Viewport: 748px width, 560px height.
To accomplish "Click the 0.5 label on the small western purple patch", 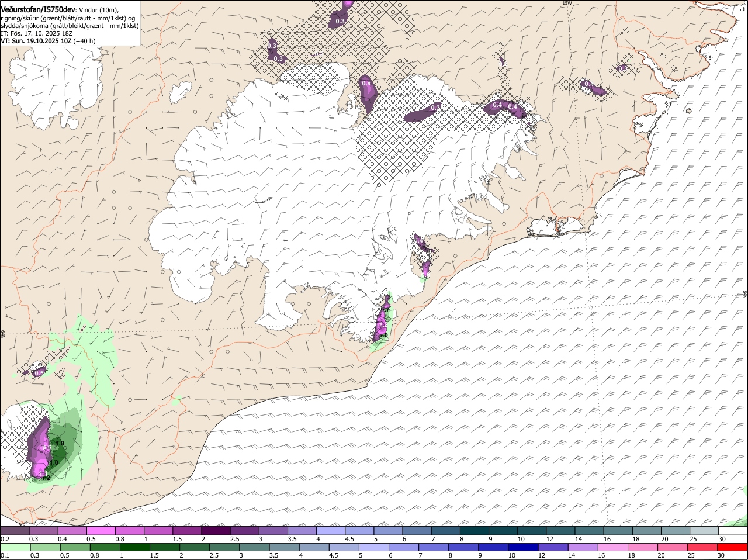I will pyautogui.click(x=39, y=373).
